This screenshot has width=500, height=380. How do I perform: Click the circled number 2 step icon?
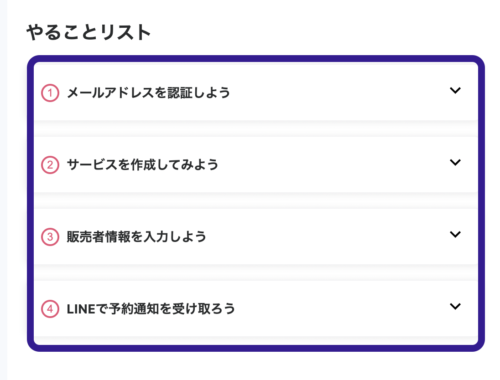(x=50, y=165)
